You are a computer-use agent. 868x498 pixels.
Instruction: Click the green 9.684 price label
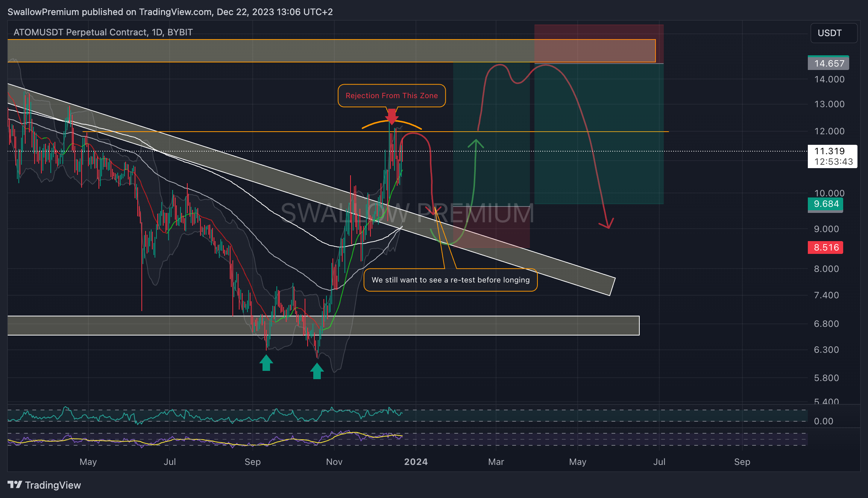click(x=826, y=204)
